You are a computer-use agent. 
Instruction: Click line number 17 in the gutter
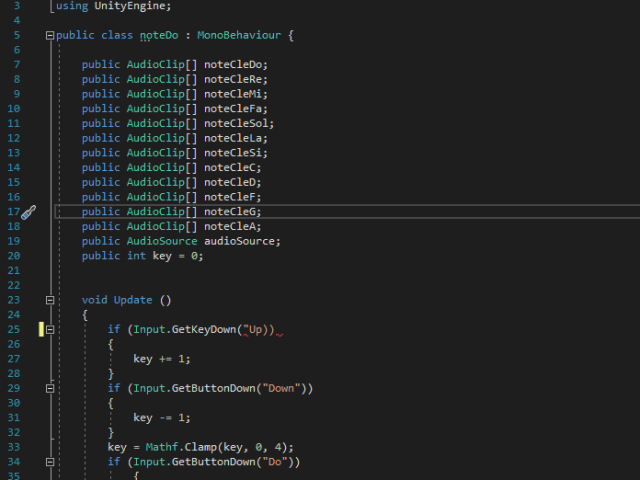click(14, 212)
